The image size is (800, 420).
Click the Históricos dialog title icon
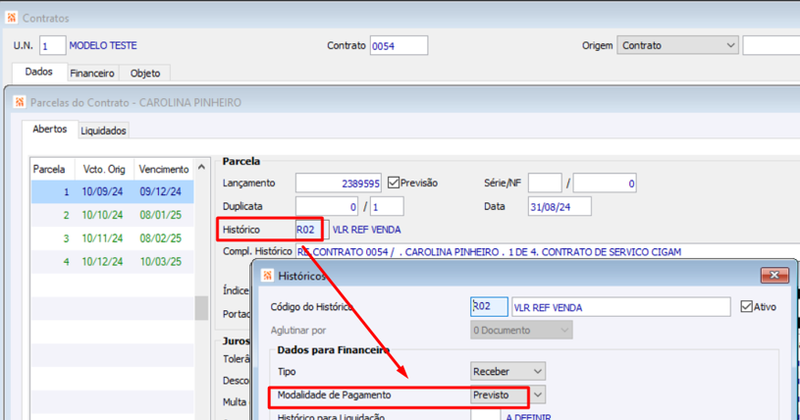(x=267, y=276)
